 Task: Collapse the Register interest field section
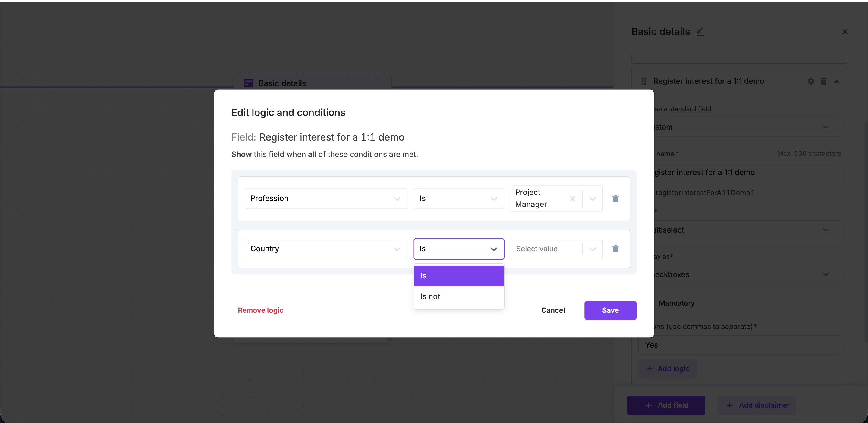(837, 82)
